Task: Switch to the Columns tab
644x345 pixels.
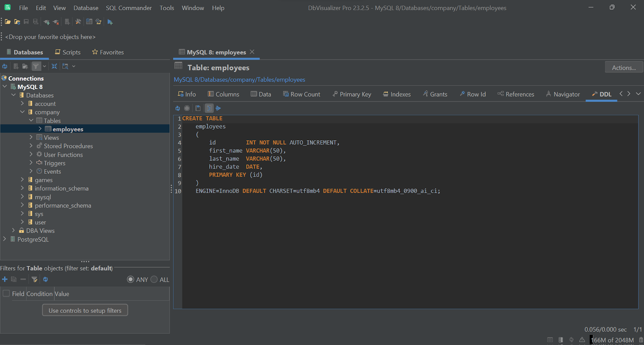Action: coord(223,94)
